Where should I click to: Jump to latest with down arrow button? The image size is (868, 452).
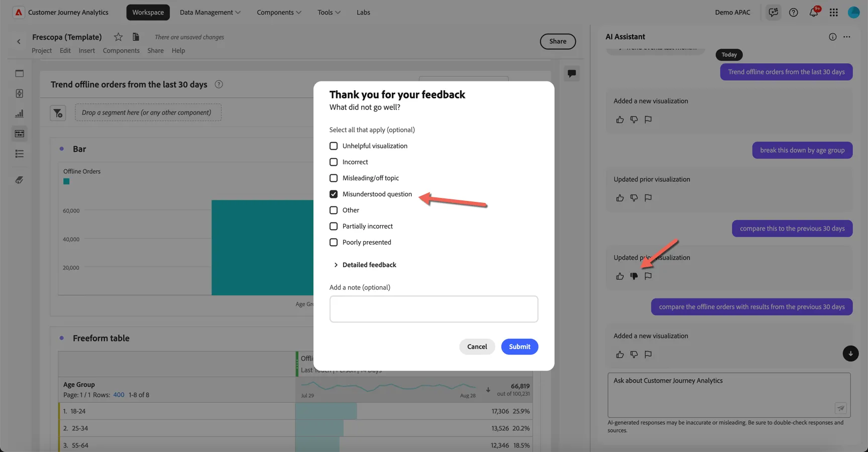pyautogui.click(x=850, y=354)
